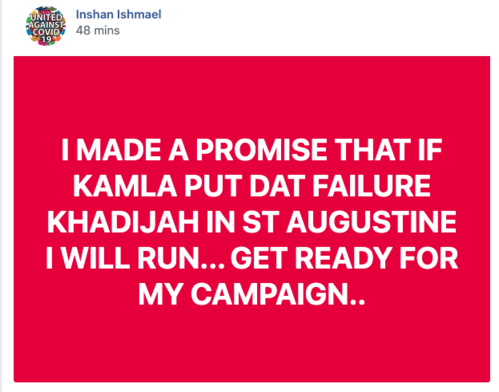The image size is (499, 392).
Task: Click the red post background card
Action: pyautogui.click(x=252, y=219)
